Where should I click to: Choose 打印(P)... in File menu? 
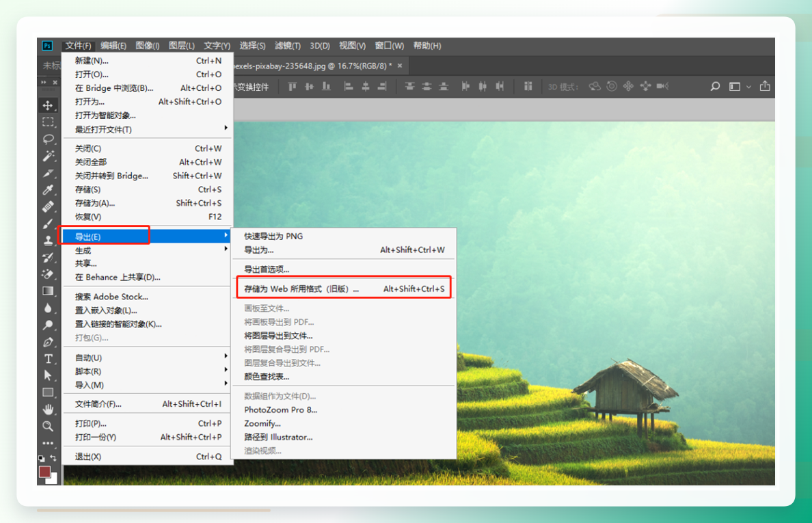[x=147, y=424]
